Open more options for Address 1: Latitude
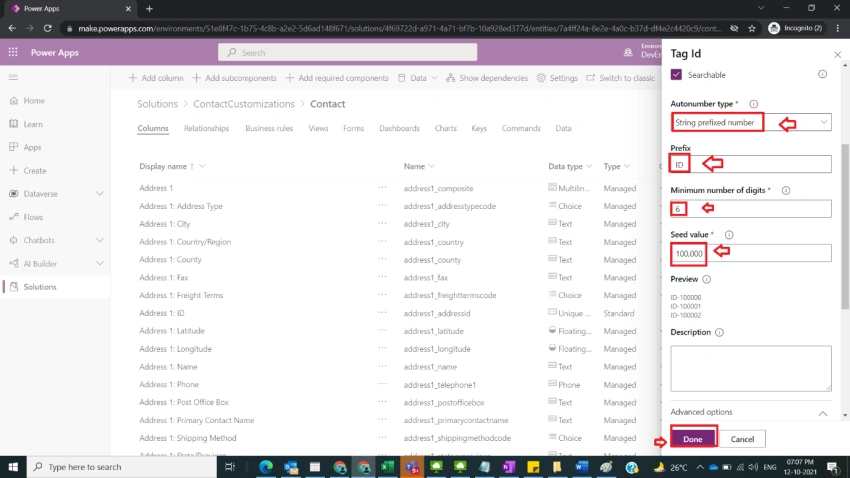 [x=382, y=331]
